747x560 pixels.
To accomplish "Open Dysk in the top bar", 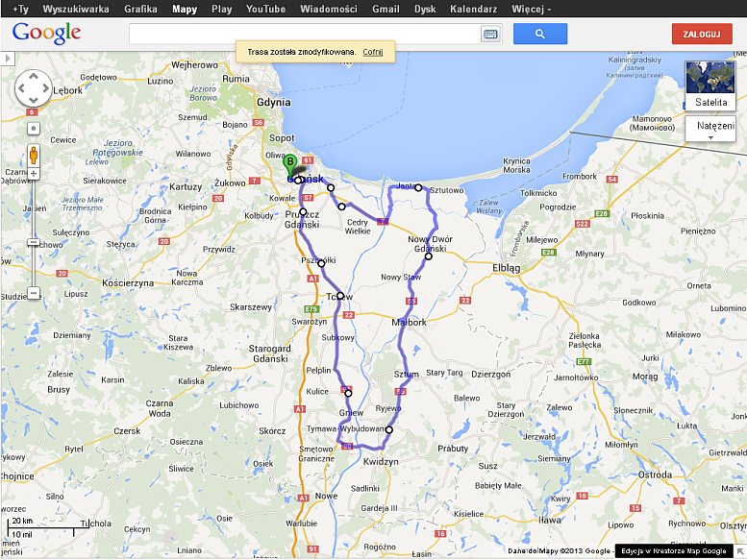I will pos(425,9).
